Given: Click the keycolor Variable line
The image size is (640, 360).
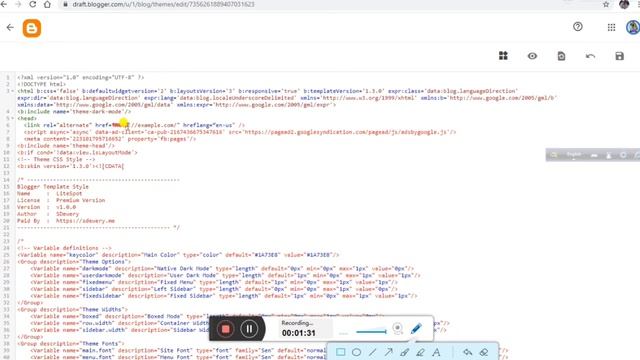Looking at the screenshot, I should [178, 255].
